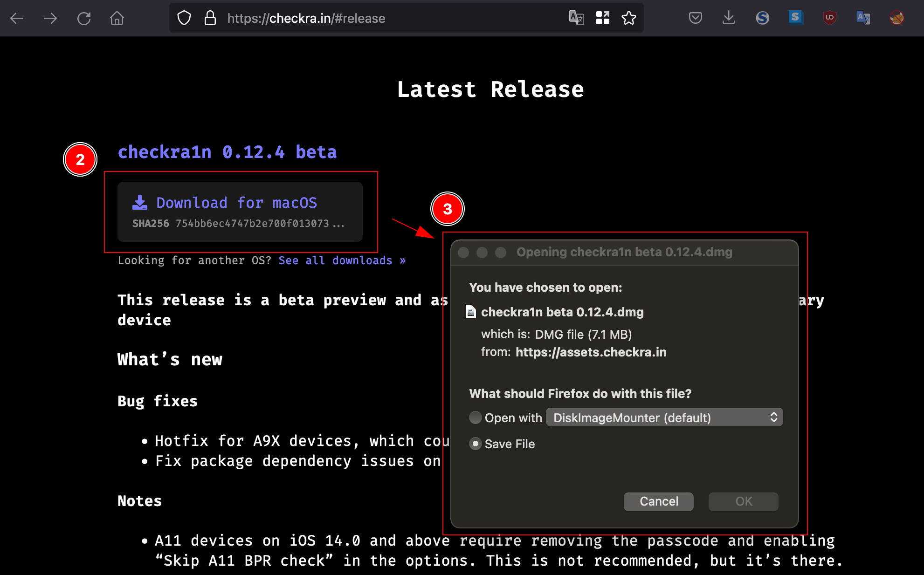Click Cancel to dismiss the download dialog
This screenshot has width=924, height=575.
click(x=659, y=501)
